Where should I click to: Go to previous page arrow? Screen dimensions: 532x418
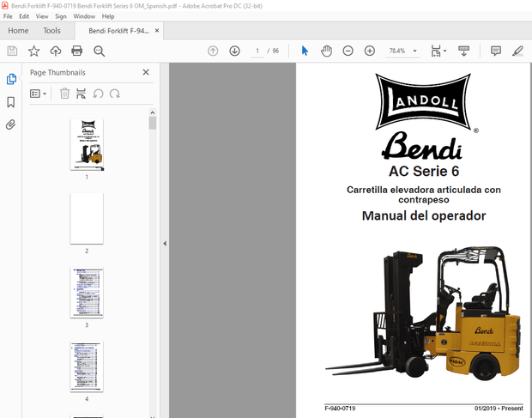[x=213, y=51]
